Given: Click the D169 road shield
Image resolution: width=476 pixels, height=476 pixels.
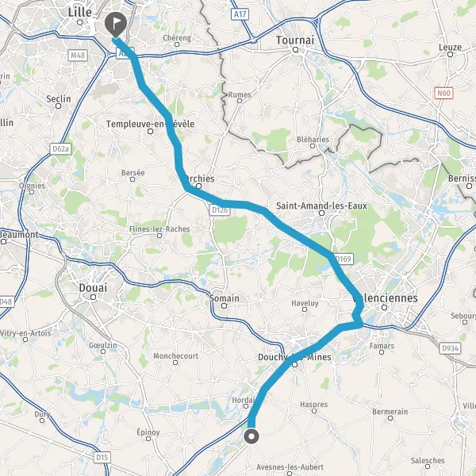Looking at the screenshot, I should pyautogui.click(x=344, y=259).
